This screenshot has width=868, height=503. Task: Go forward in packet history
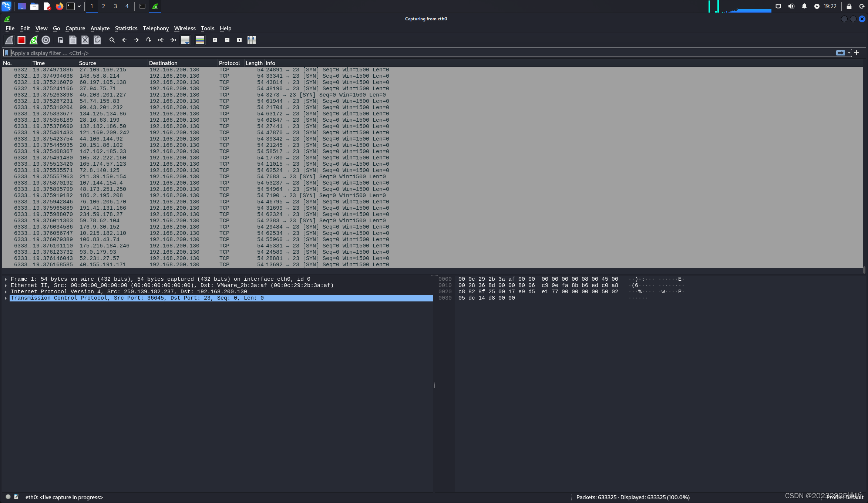[137, 40]
